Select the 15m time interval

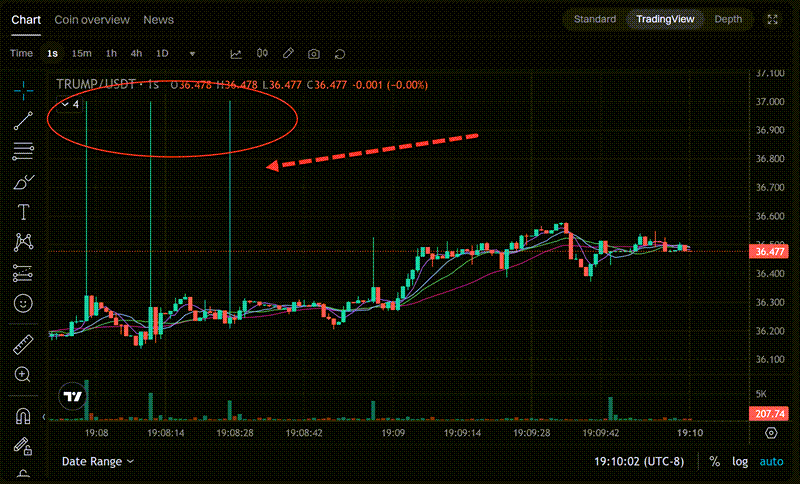tap(82, 53)
